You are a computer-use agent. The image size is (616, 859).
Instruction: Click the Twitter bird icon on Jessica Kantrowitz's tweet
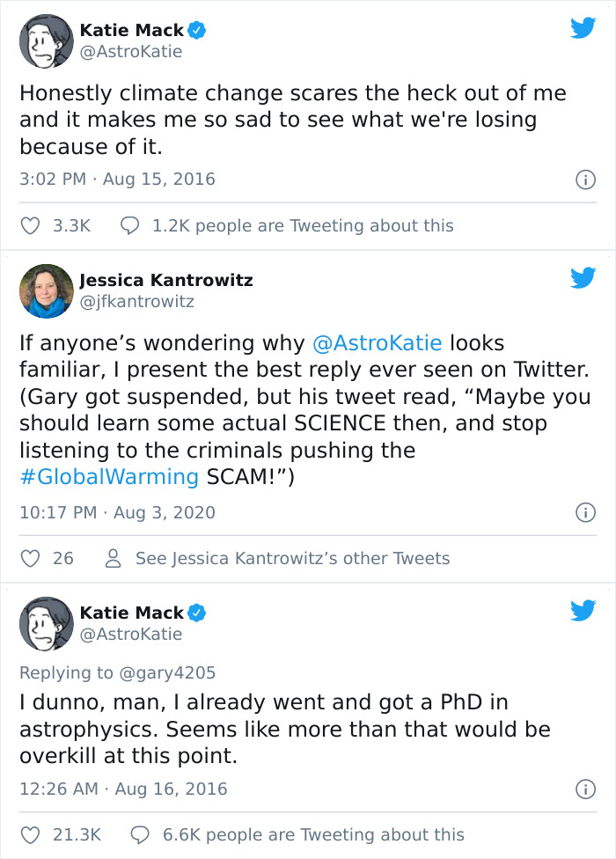point(583,278)
